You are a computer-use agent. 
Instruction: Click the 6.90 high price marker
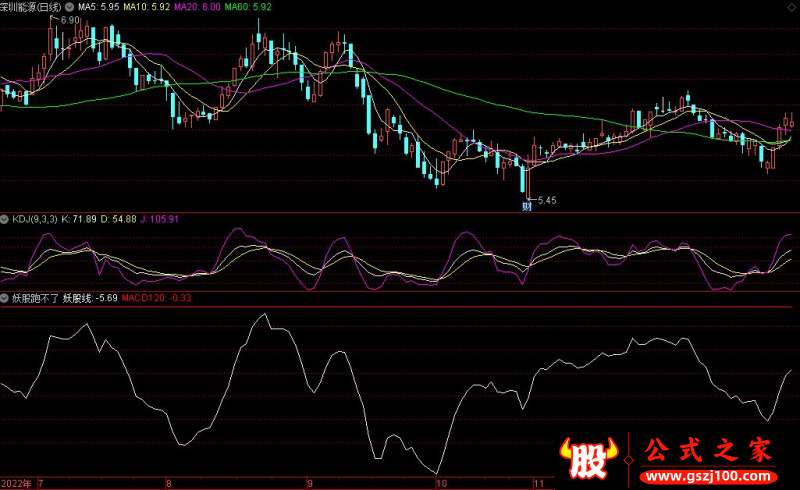70,20
